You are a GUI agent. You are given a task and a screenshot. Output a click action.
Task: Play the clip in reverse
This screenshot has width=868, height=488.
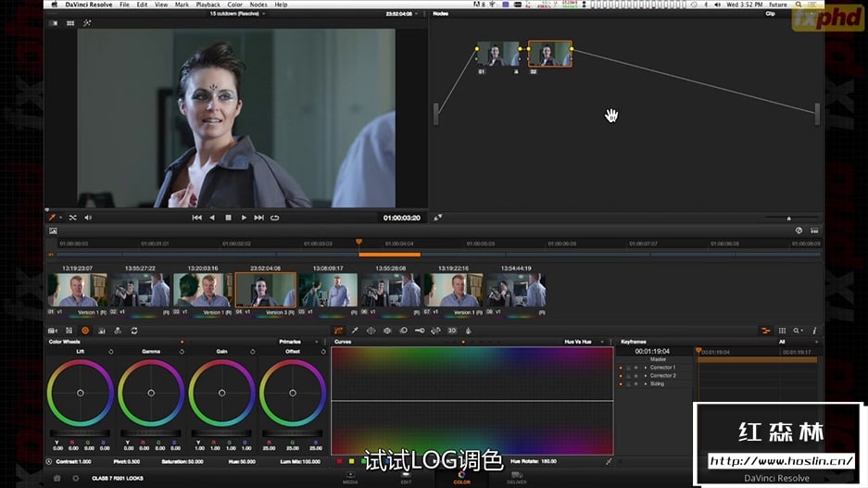click(x=212, y=218)
